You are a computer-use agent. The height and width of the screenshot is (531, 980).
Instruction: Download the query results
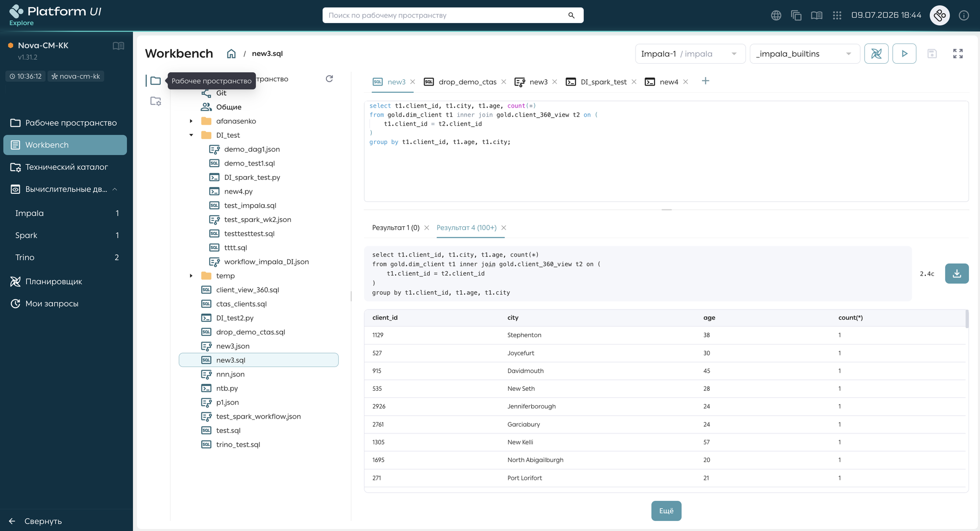click(957, 274)
